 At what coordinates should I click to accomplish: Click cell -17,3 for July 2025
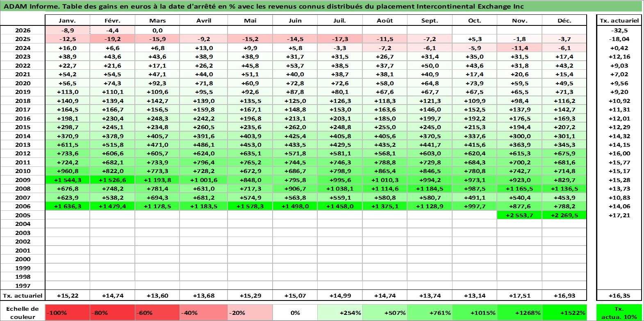click(340, 39)
